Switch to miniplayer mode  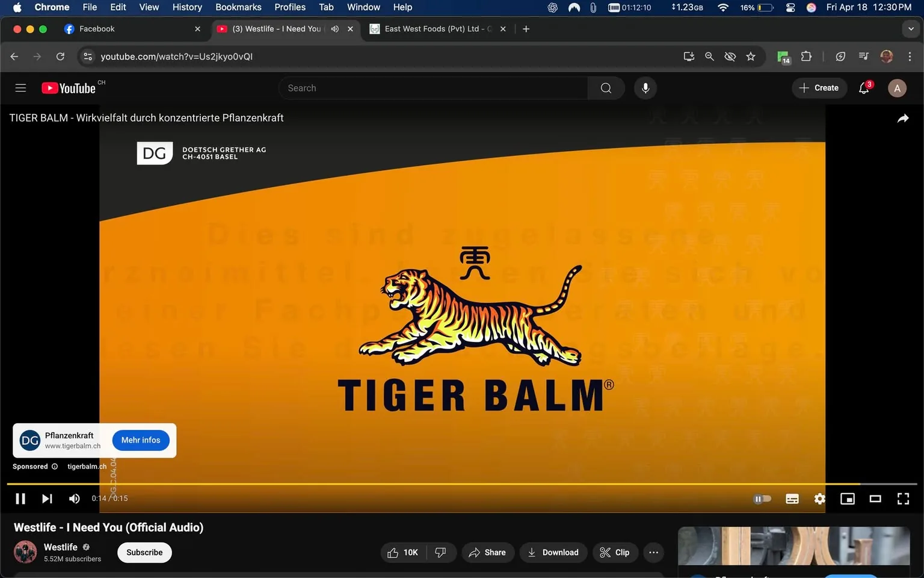(x=848, y=498)
